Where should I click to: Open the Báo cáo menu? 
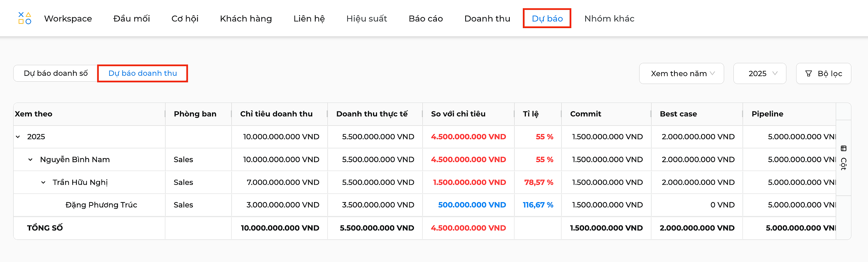click(426, 19)
